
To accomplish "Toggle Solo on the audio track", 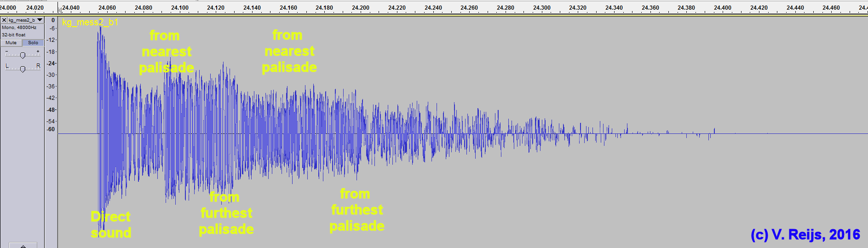I will (x=33, y=42).
